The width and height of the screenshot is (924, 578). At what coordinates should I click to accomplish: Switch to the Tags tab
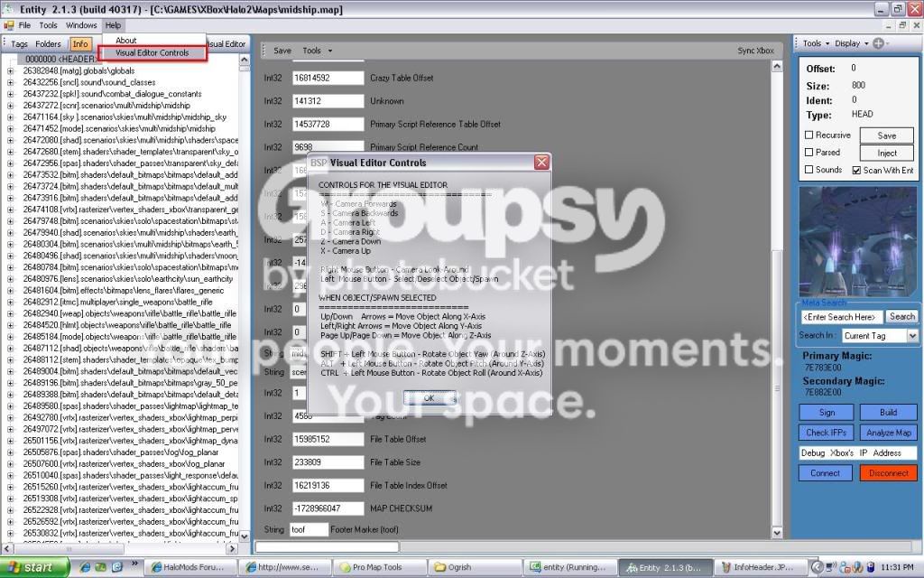click(19, 43)
